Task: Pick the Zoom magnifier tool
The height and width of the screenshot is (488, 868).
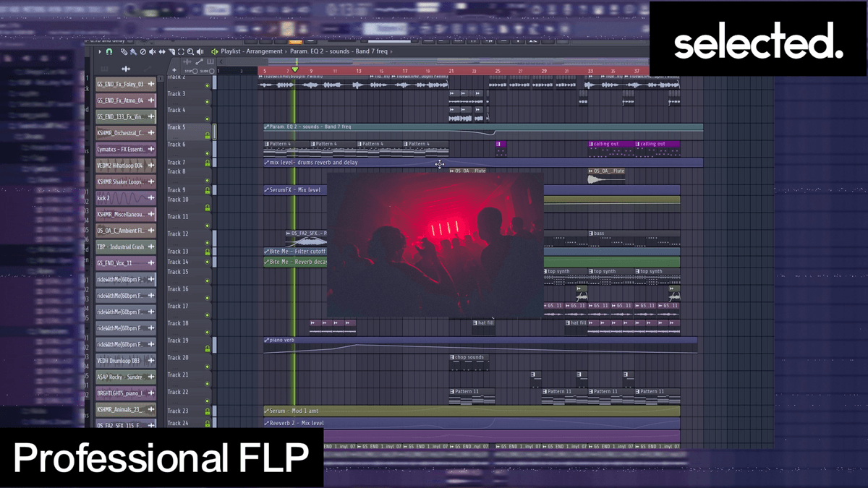Action: 190,52
